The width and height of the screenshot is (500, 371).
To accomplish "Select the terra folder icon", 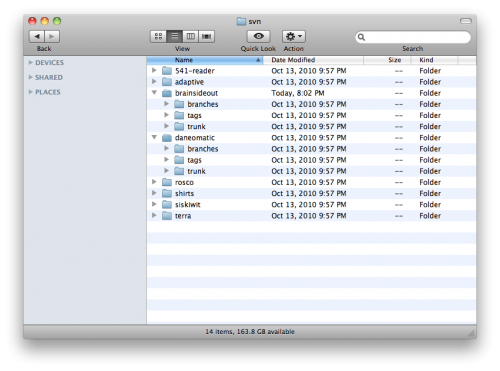I will (x=167, y=216).
